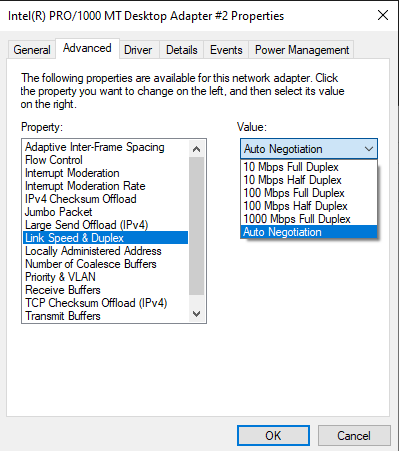The height and width of the screenshot is (451, 399).
Task: Click the property list scroll down arrow
Action: coord(197,314)
